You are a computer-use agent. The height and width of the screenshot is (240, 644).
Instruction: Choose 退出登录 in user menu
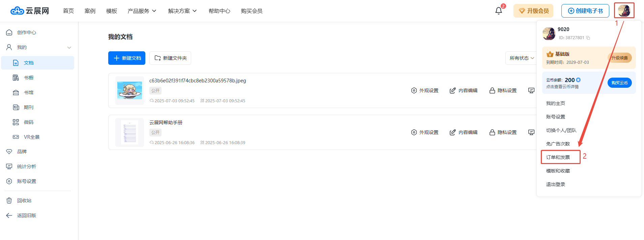[556, 184]
